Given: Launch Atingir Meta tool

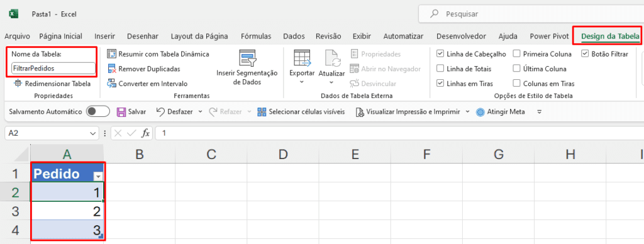Looking at the screenshot, I should [500, 112].
